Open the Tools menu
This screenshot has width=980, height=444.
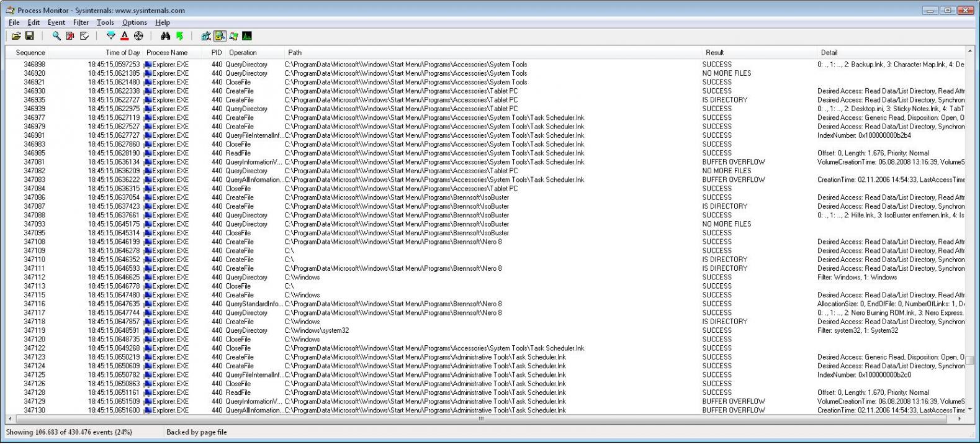(105, 22)
